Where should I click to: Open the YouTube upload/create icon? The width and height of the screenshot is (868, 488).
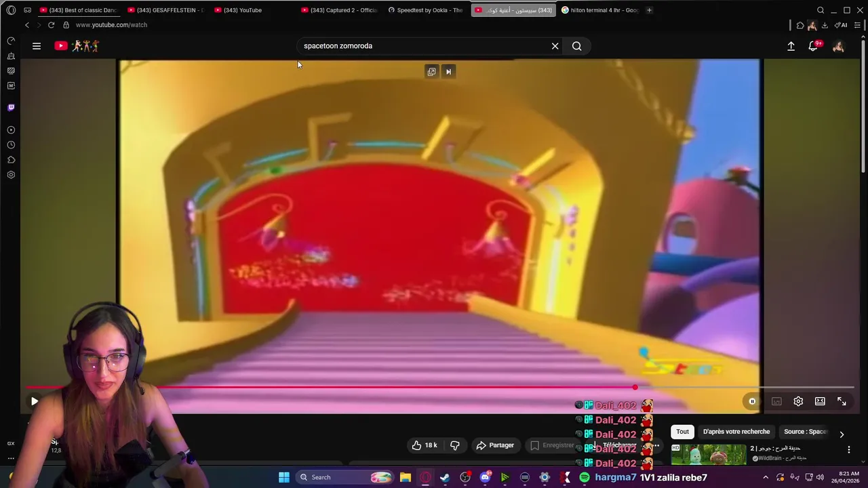click(791, 46)
